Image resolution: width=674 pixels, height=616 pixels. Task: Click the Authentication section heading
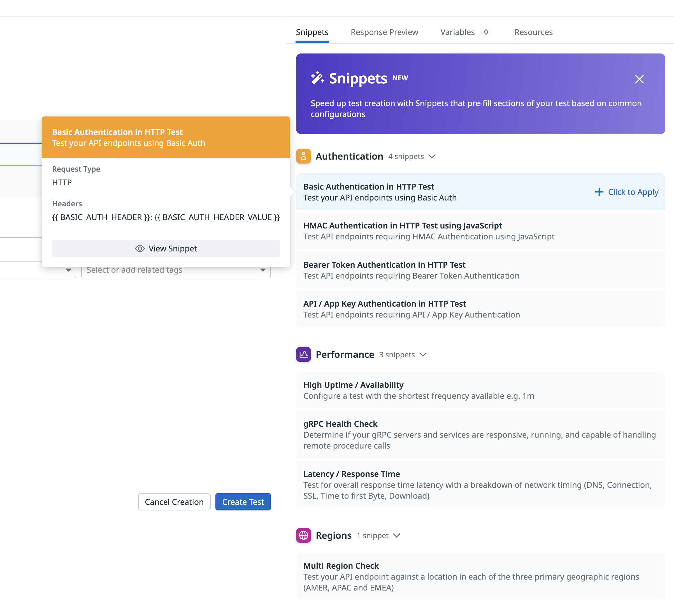pos(349,157)
